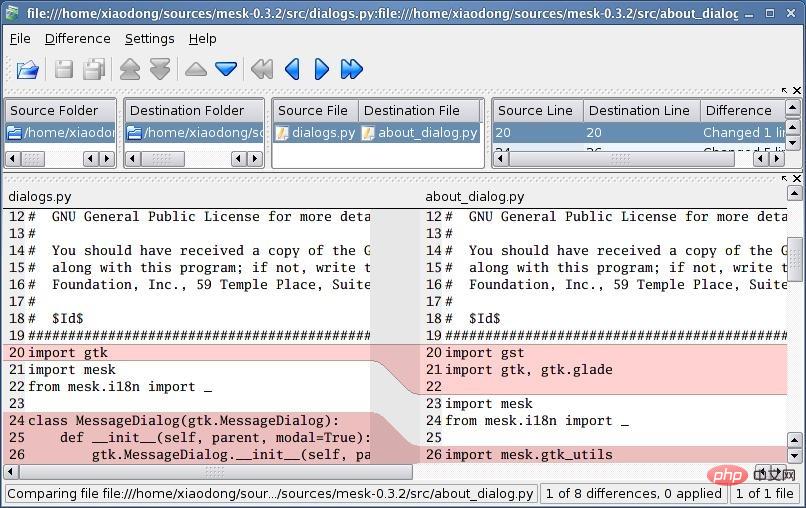The height and width of the screenshot is (508, 806).
Task: Close the diff view panel
Action: pyautogui.click(x=797, y=178)
